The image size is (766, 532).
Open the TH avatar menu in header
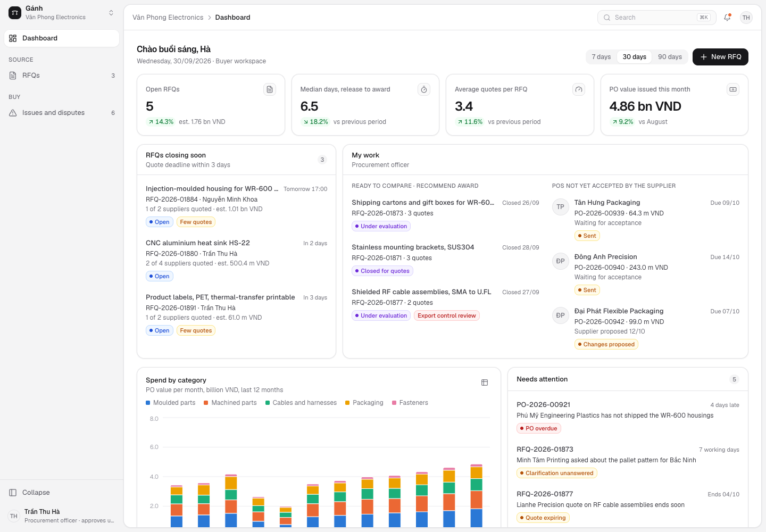746,18
